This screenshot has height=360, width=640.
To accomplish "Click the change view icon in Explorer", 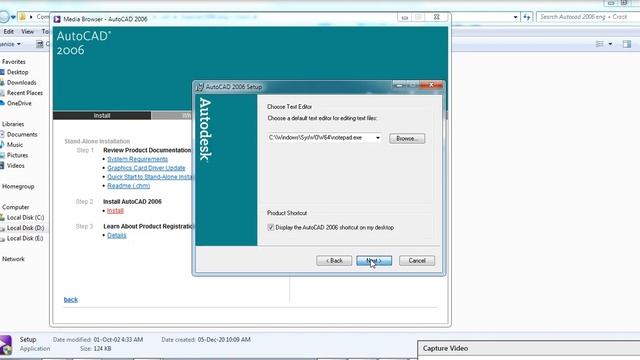I will (599, 44).
